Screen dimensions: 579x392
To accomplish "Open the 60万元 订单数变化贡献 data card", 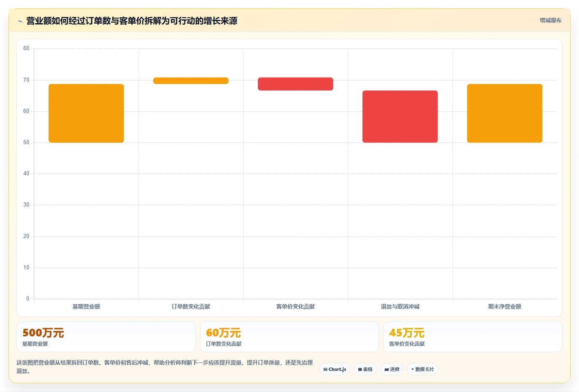I will (x=289, y=337).
